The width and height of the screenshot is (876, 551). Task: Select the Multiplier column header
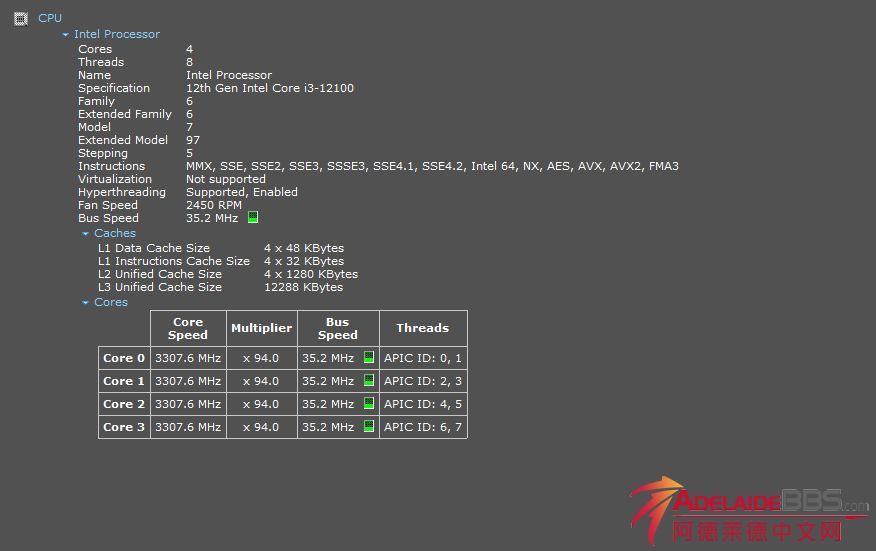click(261, 329)
